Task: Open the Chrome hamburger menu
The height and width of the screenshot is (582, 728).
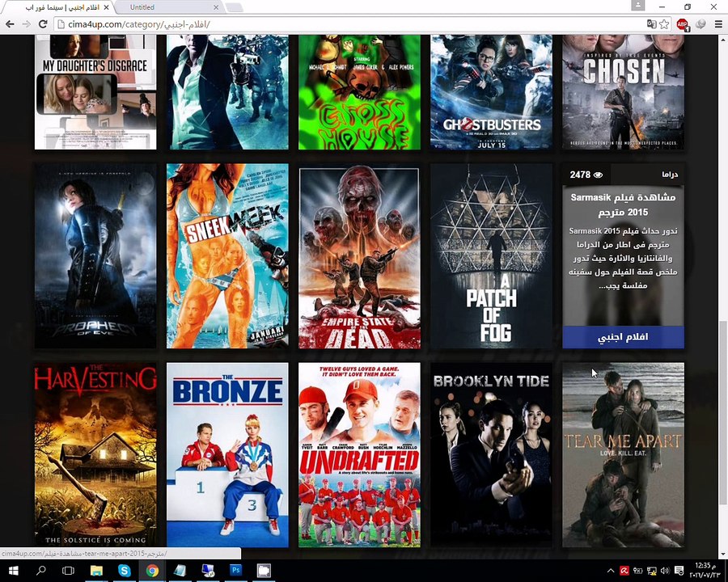Action: click(718, 24)
